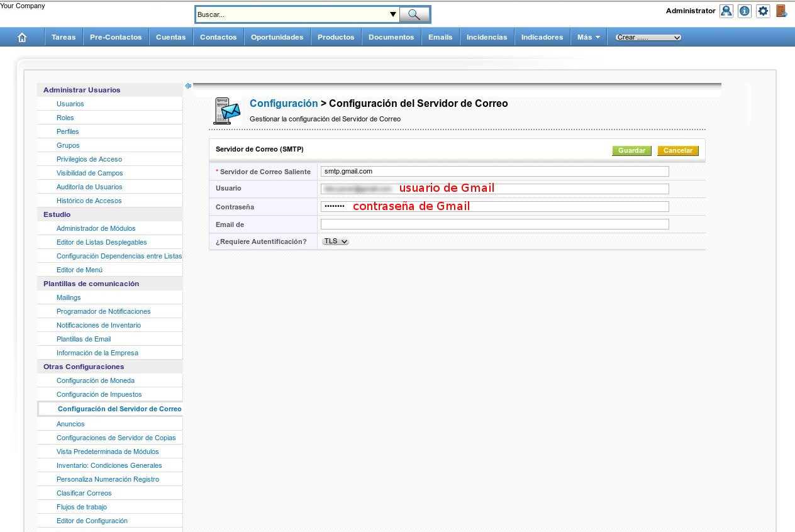Image resolution: width=795 pixels, height=532 pixels.
Task: Open the Oportunidades module tab
Action: [277, 38]
